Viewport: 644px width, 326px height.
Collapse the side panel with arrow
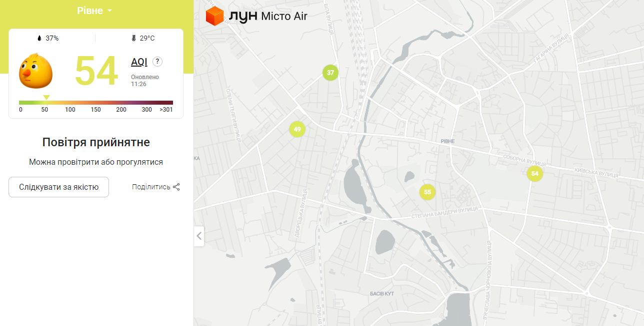(x=199, y=236)
